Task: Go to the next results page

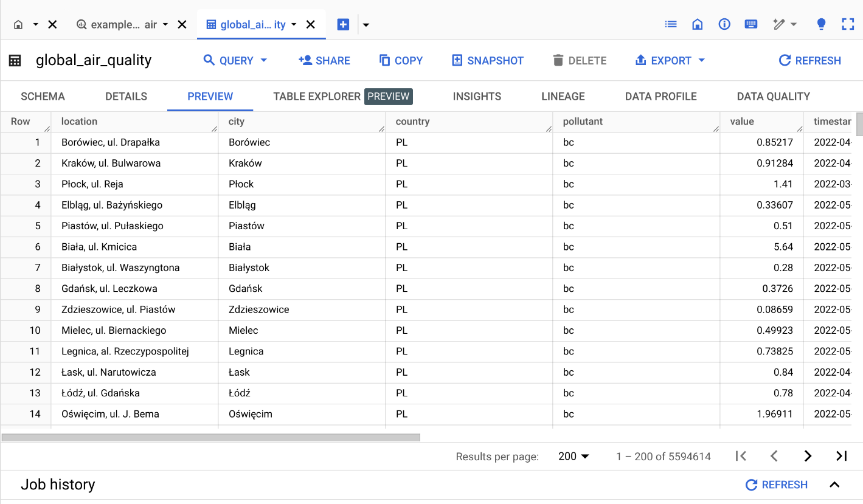Action: coord(808,456)
